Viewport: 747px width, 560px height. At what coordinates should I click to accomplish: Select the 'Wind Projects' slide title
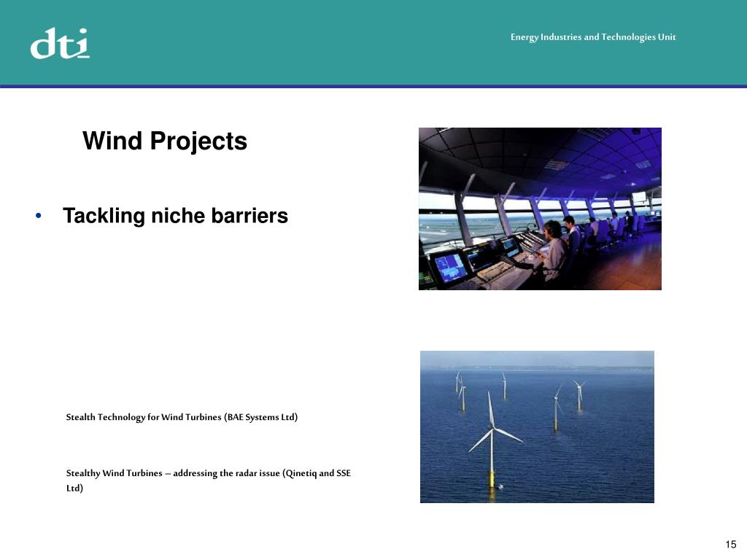[165, 141]
